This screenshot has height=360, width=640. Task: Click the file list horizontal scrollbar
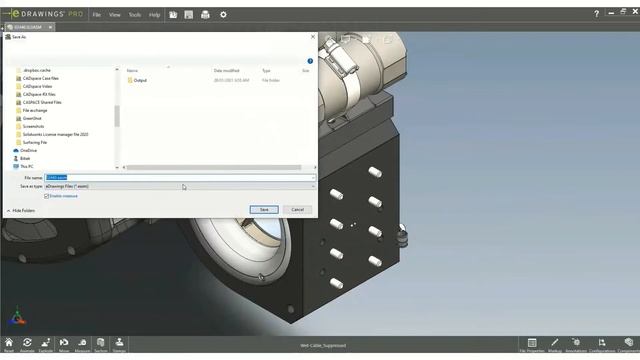point(214,167)
